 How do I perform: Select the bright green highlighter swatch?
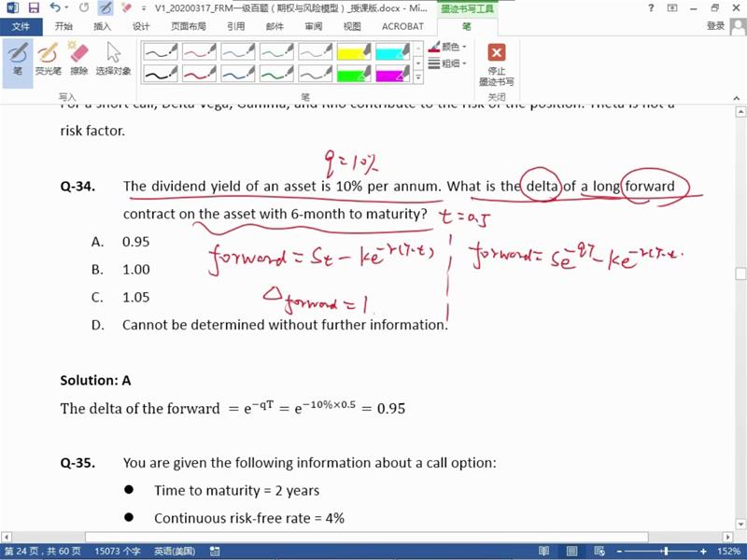pos(353,74)
